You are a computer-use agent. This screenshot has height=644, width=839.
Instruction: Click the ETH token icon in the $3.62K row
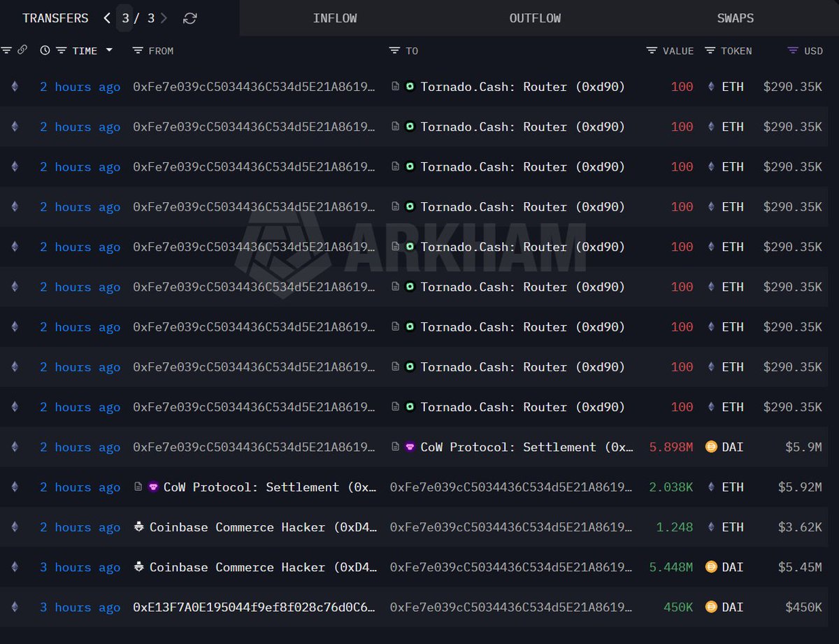[712, 527]
